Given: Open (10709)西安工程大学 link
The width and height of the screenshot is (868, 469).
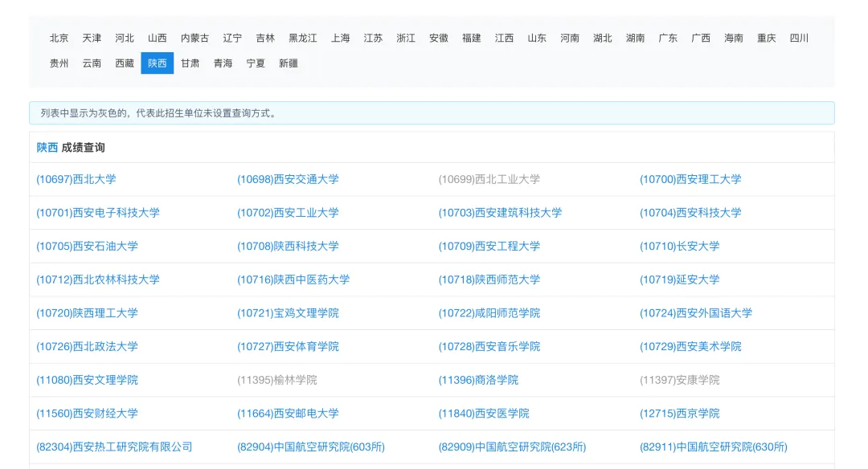Looking at the screenshot, I should pyautogui.click(x=489, y=246).
